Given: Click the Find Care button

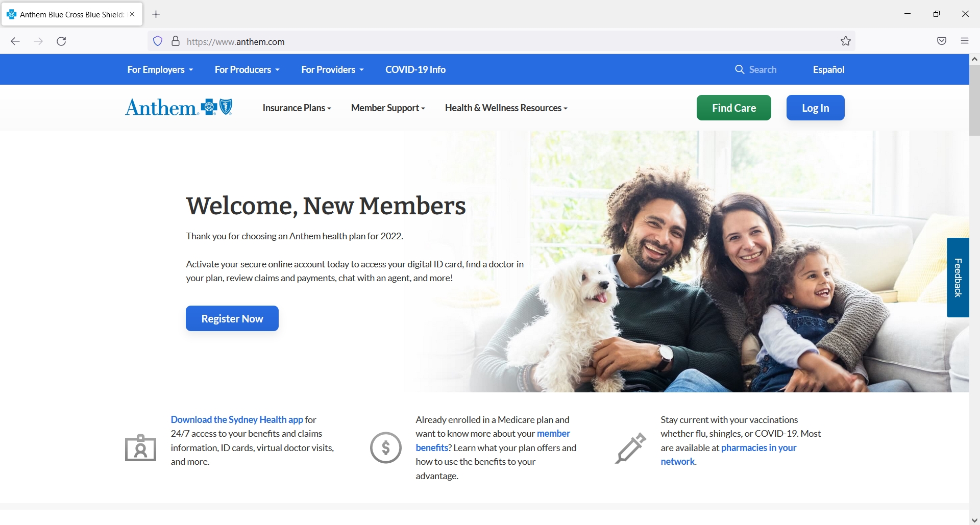Looking at the screenshot, I should click(x=733, y=108).
